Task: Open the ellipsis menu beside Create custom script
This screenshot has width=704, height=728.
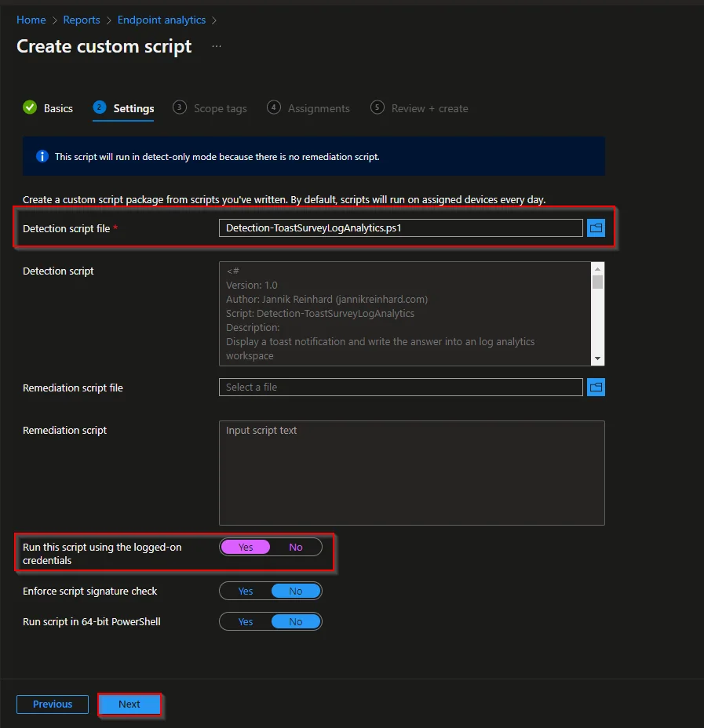Action: pos(217,46)
